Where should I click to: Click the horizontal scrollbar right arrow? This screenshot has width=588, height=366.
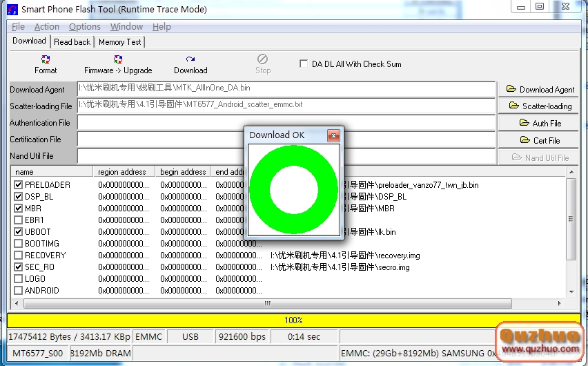[x=559, y=303]
